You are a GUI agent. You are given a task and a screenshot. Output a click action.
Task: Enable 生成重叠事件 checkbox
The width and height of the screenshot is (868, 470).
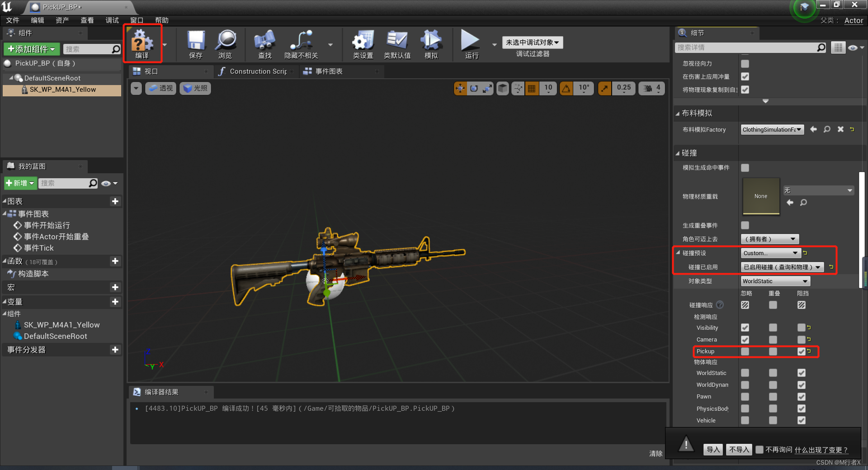(x=745, y=225)
